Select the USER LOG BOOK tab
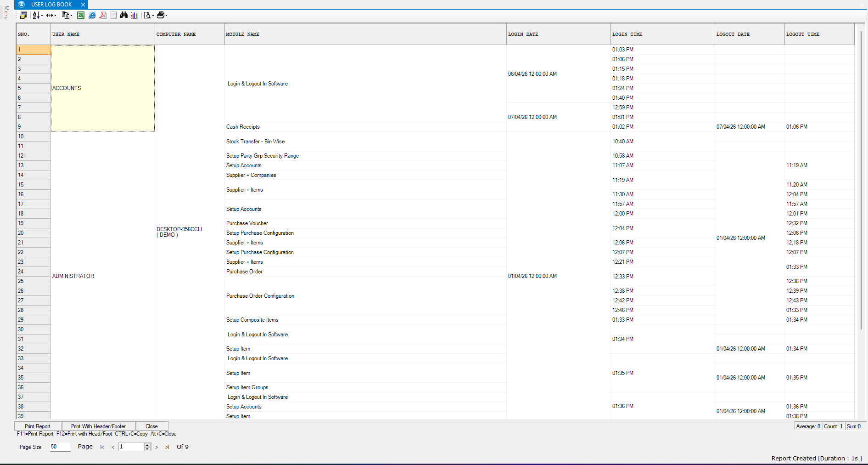Viewport: 868px width, 465px height. (51, 5)
